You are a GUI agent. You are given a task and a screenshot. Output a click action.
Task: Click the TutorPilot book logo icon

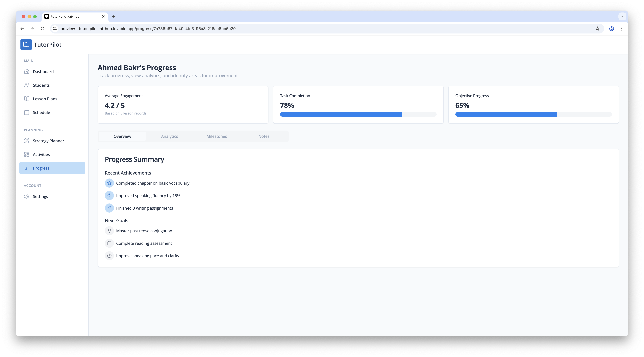tap(26, 44)
